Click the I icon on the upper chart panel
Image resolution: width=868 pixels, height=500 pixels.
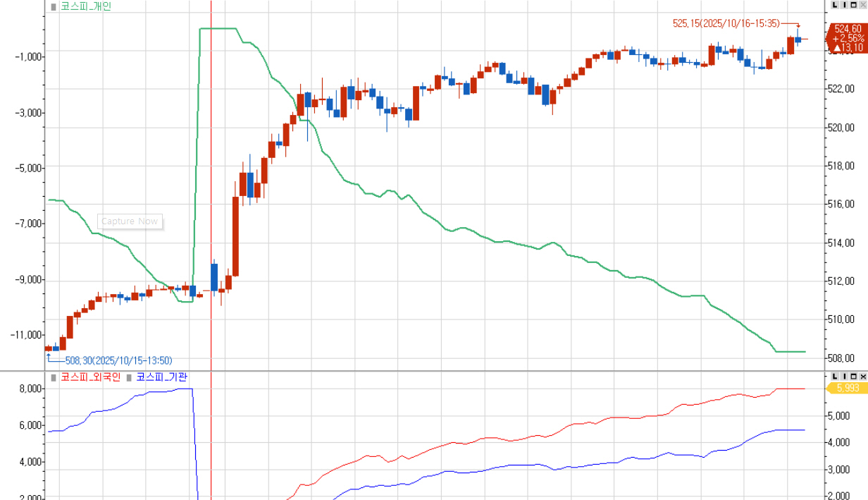[x=845, y=5]
